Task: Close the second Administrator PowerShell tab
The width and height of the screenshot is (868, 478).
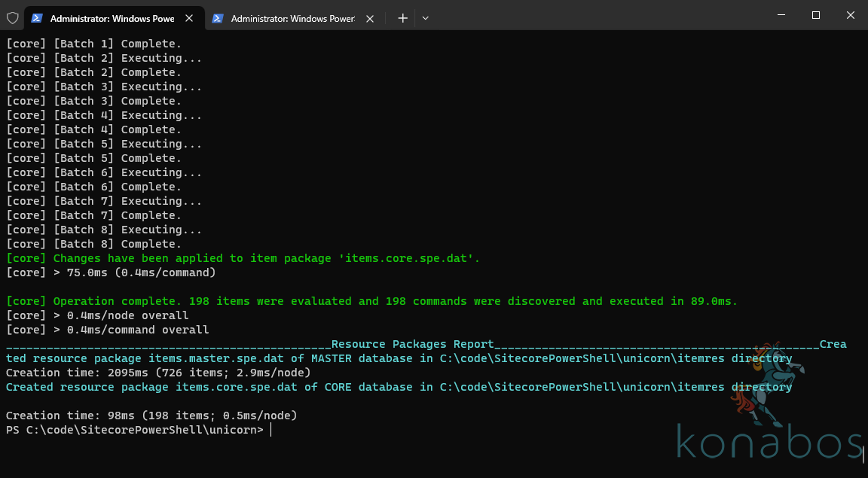Action: (369, 17)
